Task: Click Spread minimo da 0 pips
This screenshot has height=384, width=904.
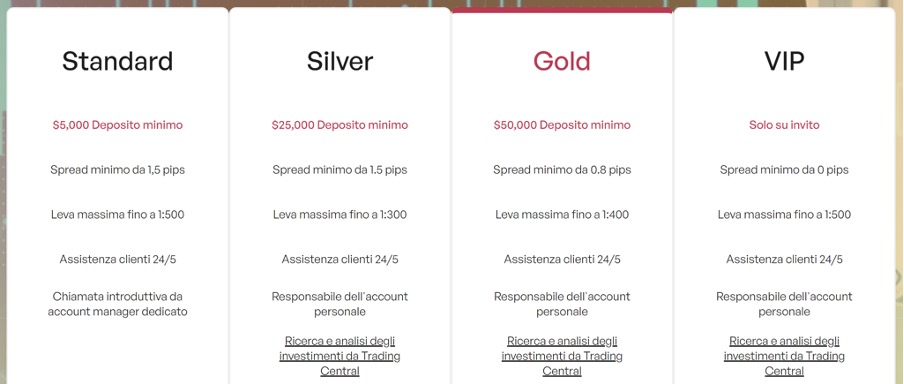Action: pos(784,170)
